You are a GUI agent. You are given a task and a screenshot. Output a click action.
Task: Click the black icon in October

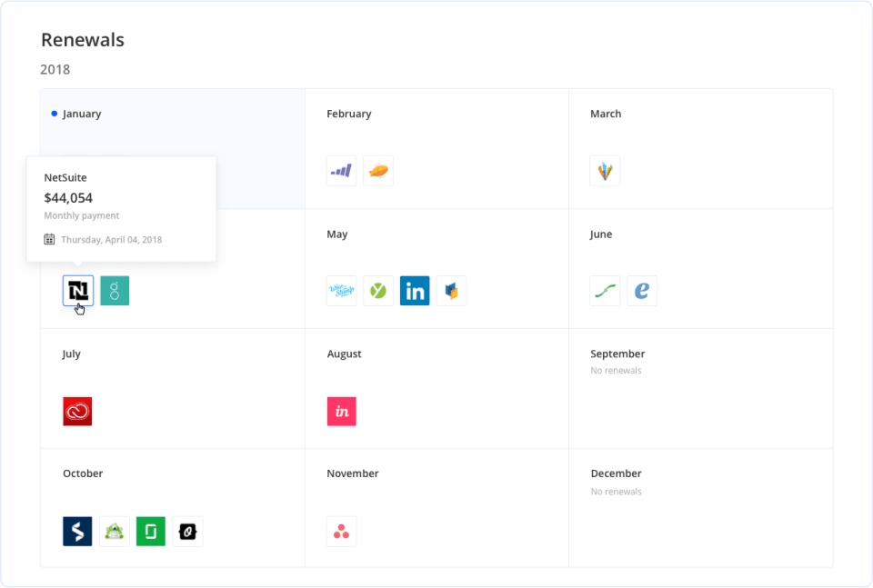(187, 532)
